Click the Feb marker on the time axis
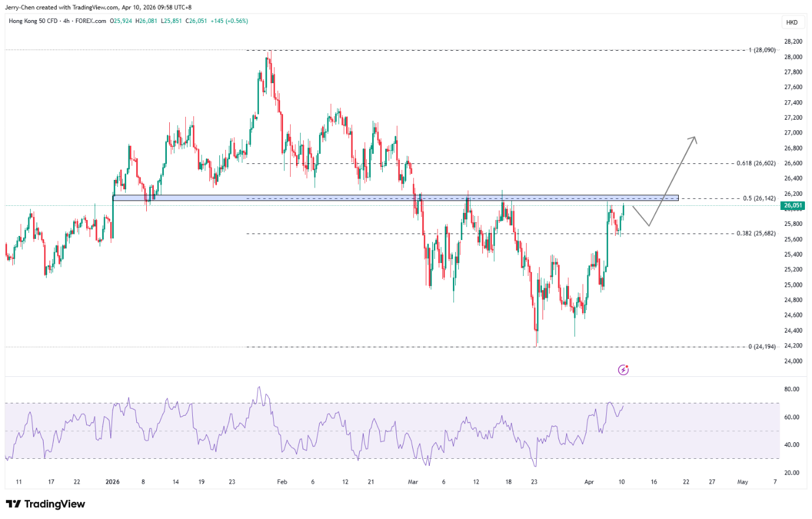812x519 pixels. [282, 482]
